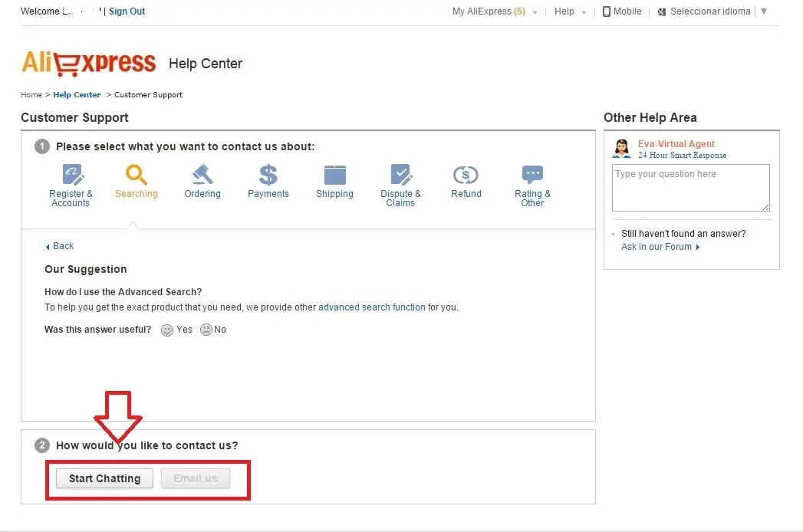The width and height of the screenshot is (803, 532).
Task: Click the Back arrow link
Action: click(x=59, y=246)
